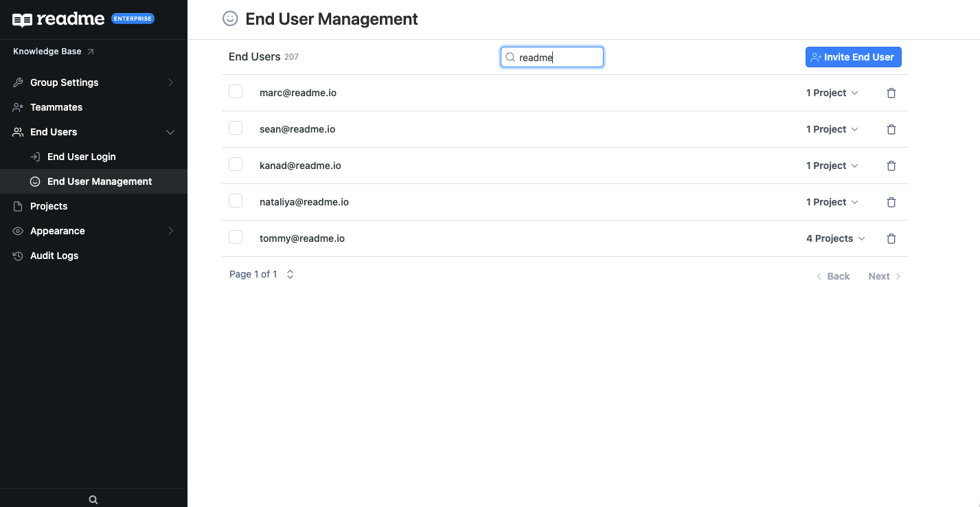Check the box for marc@readme.io

236,91
